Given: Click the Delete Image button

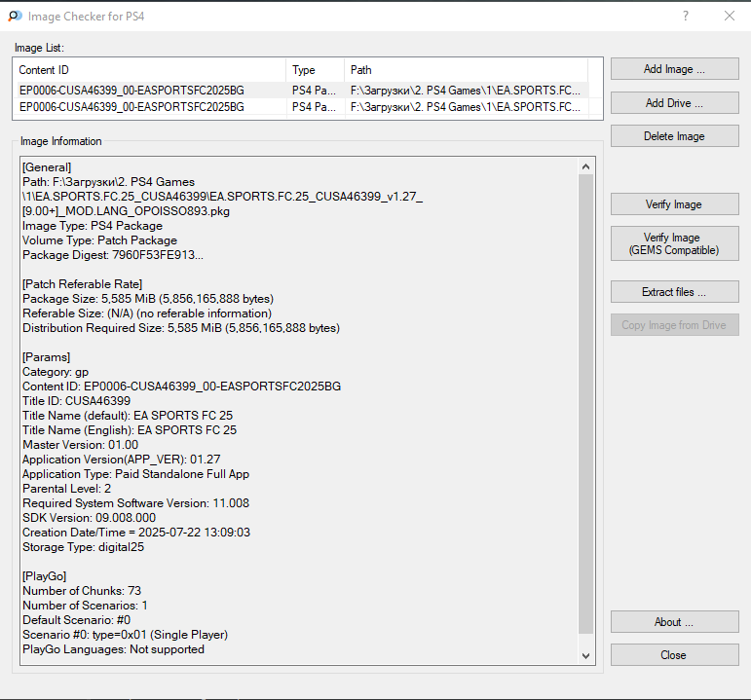Looking at the screenshot, I should tap(674, 136).
